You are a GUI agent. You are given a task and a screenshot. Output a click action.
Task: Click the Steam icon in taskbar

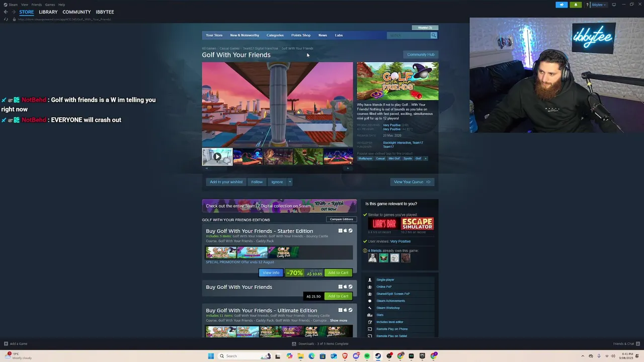tap(378, 356)
